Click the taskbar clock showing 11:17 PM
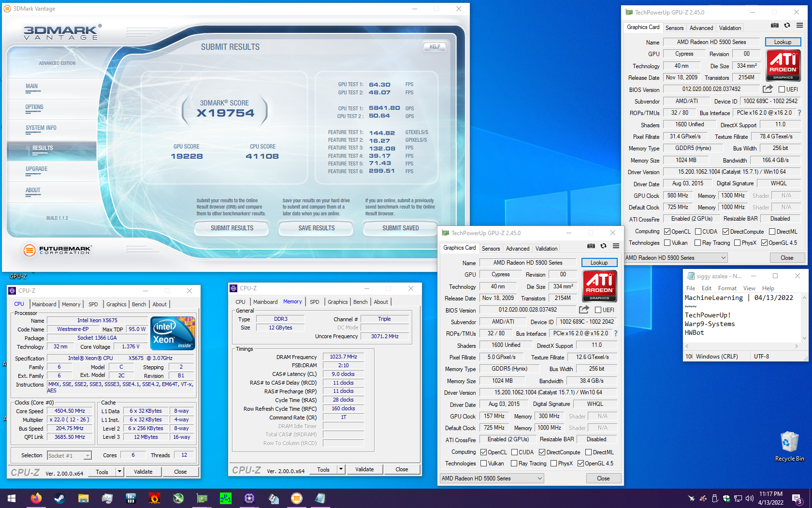Screen dimensions: 812x508 [x=770, y=498]
